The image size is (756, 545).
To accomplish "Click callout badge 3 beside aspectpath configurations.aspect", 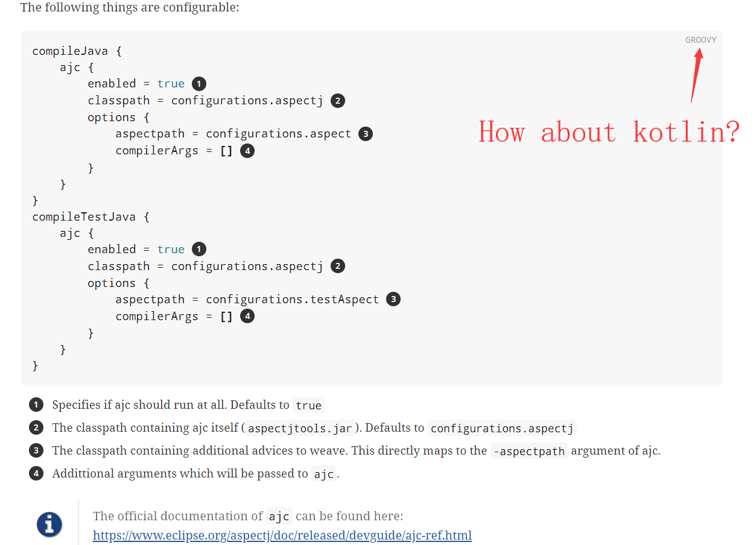I will 366,133.
